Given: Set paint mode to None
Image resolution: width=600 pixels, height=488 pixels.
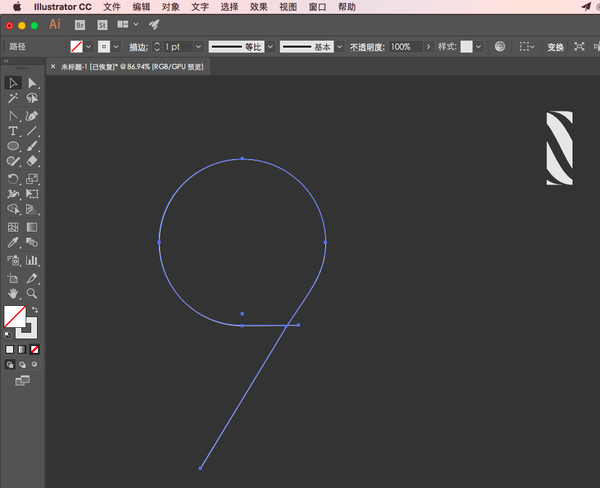Looking at the screenshot, I should coord(35,350).
